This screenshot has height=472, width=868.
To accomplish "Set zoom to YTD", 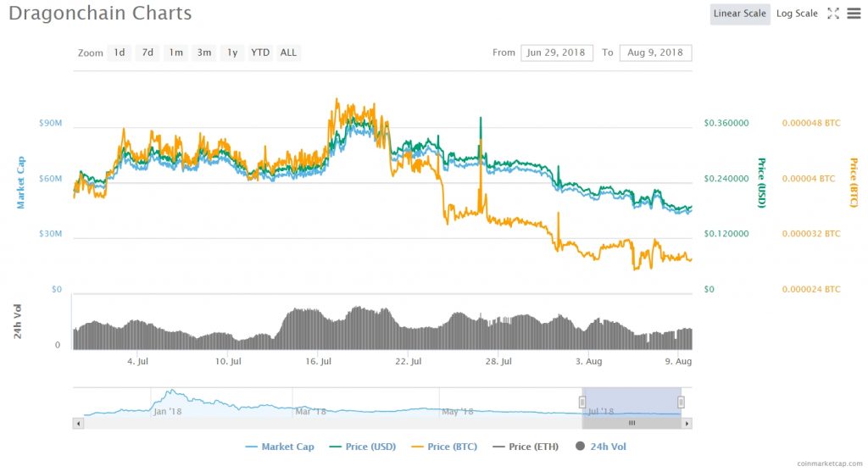I will (260, 53).
